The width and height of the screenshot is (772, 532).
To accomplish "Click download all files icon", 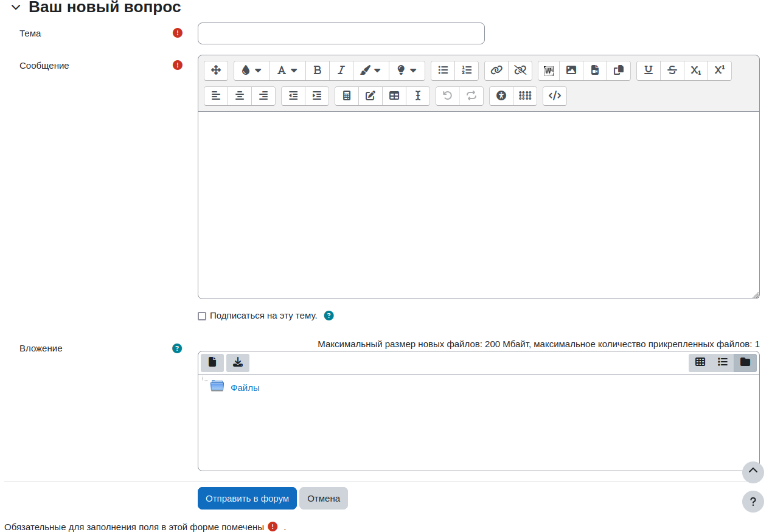I will [x=238, y=362].
